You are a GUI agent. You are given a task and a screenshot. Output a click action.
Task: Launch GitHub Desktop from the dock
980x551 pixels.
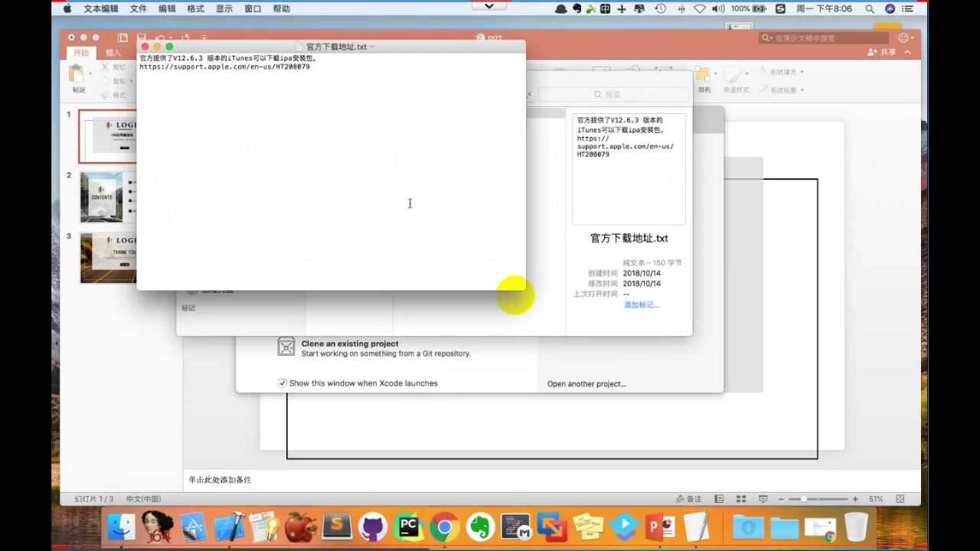pyautogui.click(x=373, y=527)
